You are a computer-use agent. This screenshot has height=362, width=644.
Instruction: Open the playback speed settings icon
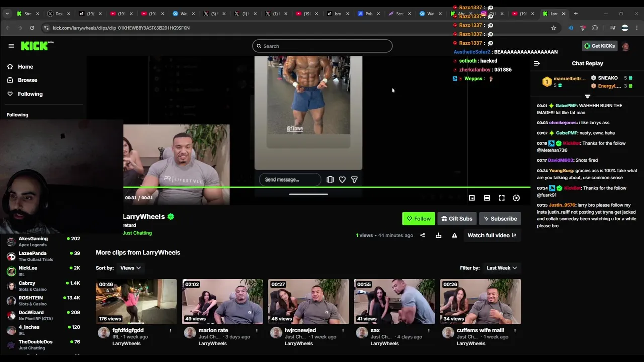pos(516,198)
